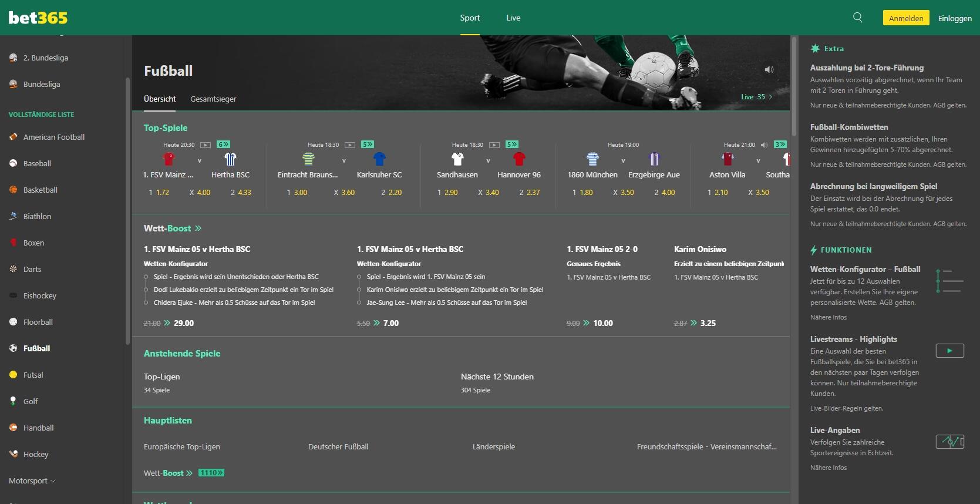The height and width of the screenshot is (504, 980).
Task: Mute the Fußball header sound icon
Action: [x=769, y=70]
